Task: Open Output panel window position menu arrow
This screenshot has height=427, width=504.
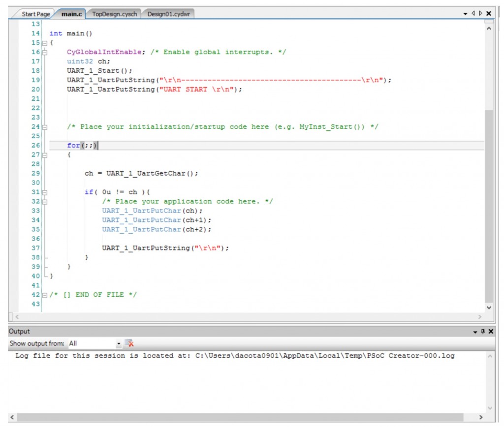Action: point(475,332)
